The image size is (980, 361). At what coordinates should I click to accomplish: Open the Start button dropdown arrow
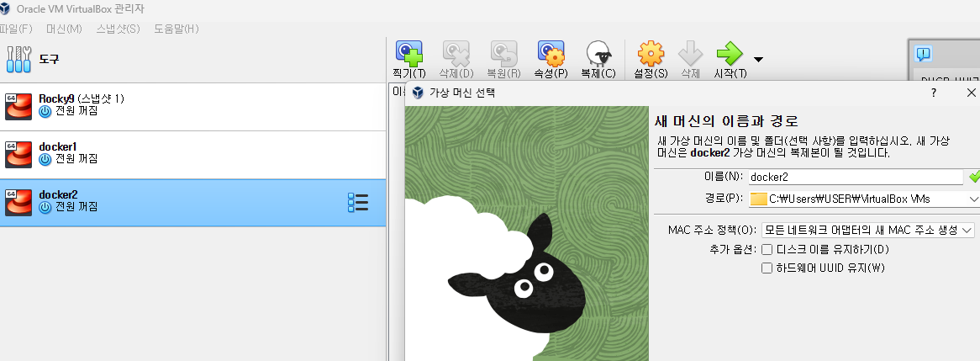[x=758, y=60]
